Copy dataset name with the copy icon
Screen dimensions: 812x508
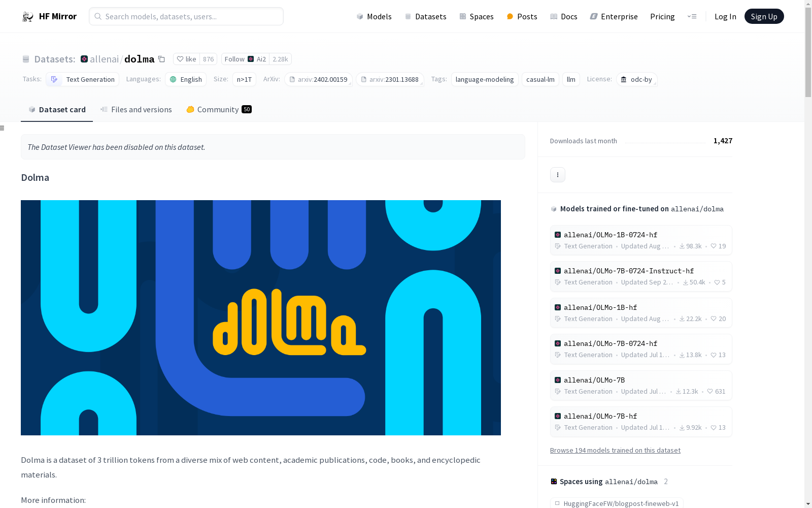[x=161, y=59]
